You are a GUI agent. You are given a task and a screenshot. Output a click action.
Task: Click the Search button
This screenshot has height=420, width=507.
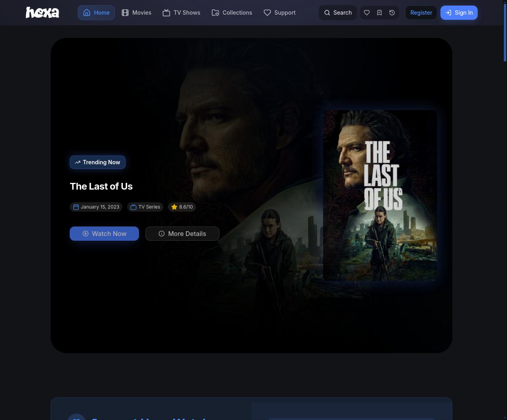[x=338, y=13]
